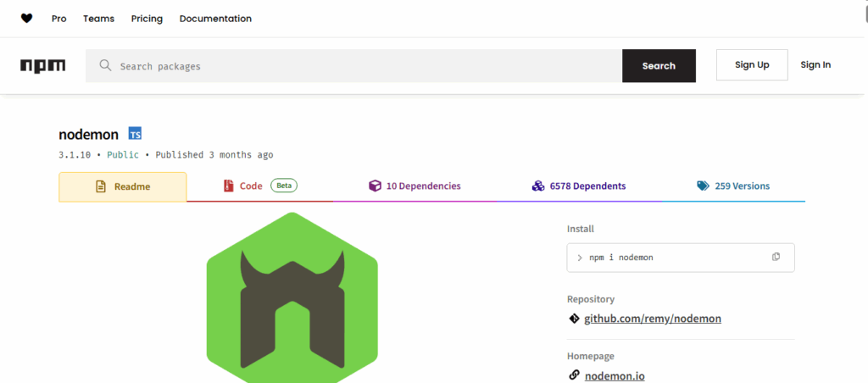Copy the npm install command
868x383 pixels.
point(776,257)
